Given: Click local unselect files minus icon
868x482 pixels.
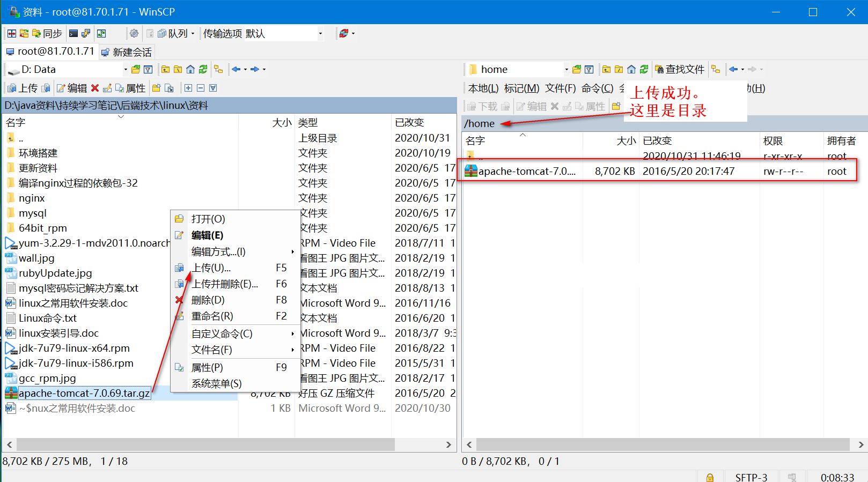Looking at the screenshot, I should tap(201, 88).
